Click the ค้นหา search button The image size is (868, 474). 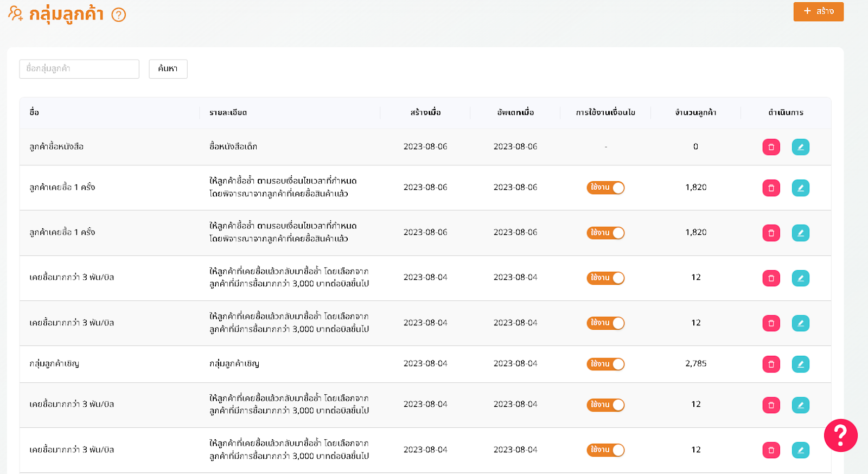pyautogui.click(x=168, y=69)
